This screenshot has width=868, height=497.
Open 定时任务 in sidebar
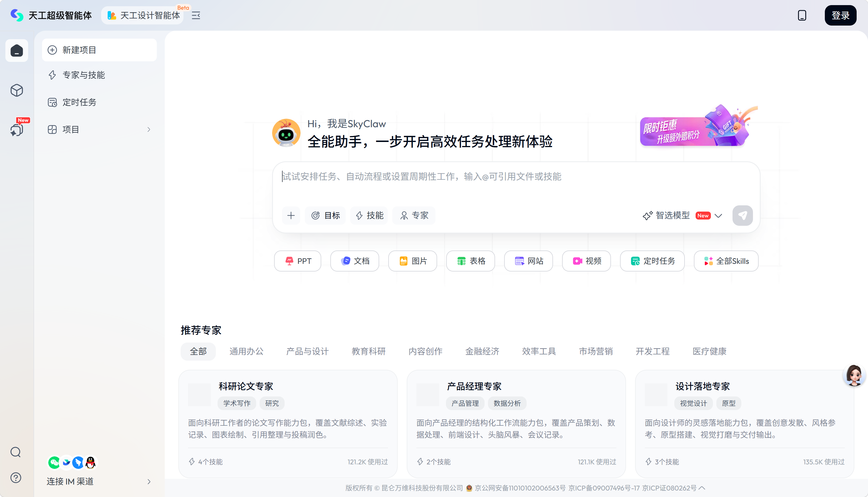[99, 102]
